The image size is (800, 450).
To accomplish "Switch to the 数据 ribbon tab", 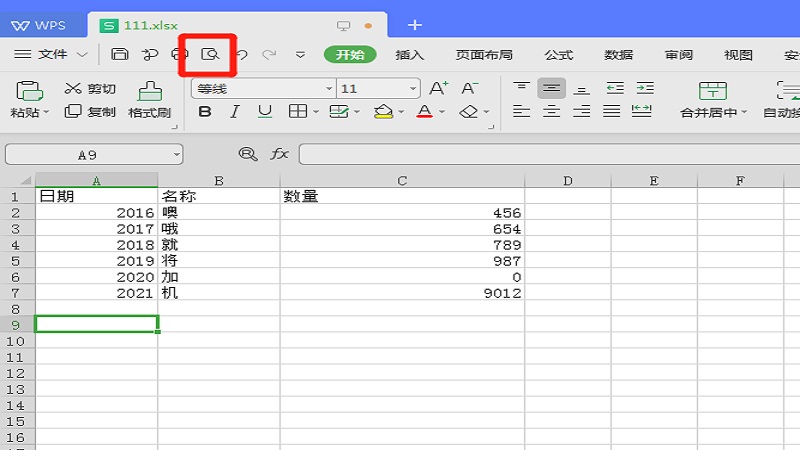I will pos(618,55).
